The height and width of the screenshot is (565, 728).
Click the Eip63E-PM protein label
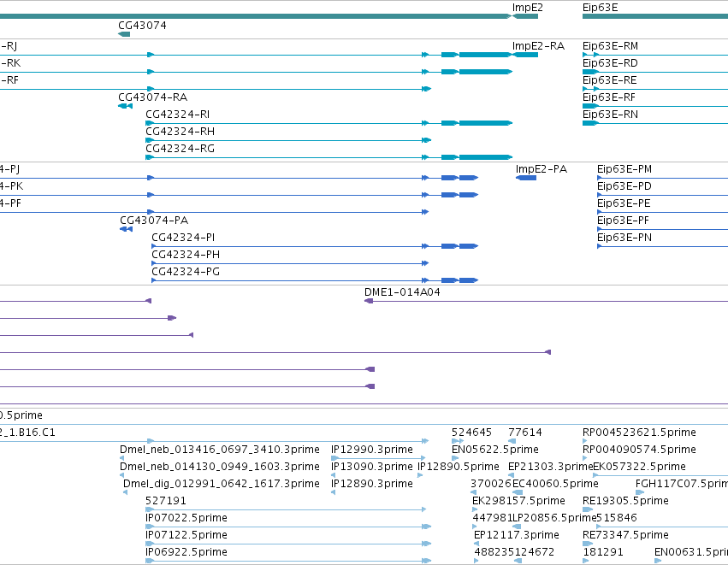pos(624,169)
